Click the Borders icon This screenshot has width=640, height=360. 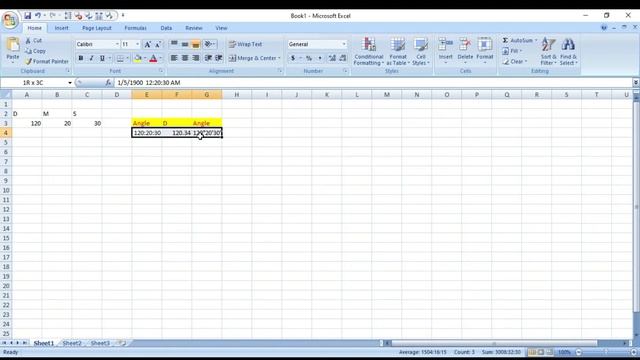[120, 58]
